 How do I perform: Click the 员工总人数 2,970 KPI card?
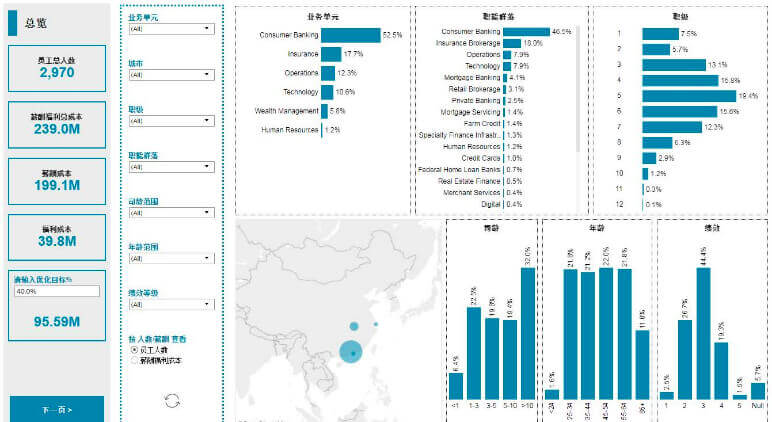click(x=57, y=68)
